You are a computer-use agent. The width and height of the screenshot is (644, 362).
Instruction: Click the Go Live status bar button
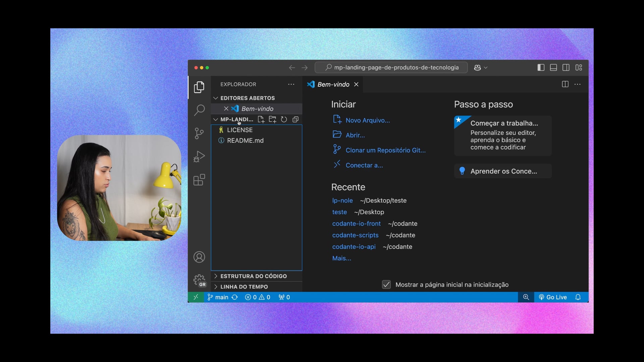tap(553, 297)
